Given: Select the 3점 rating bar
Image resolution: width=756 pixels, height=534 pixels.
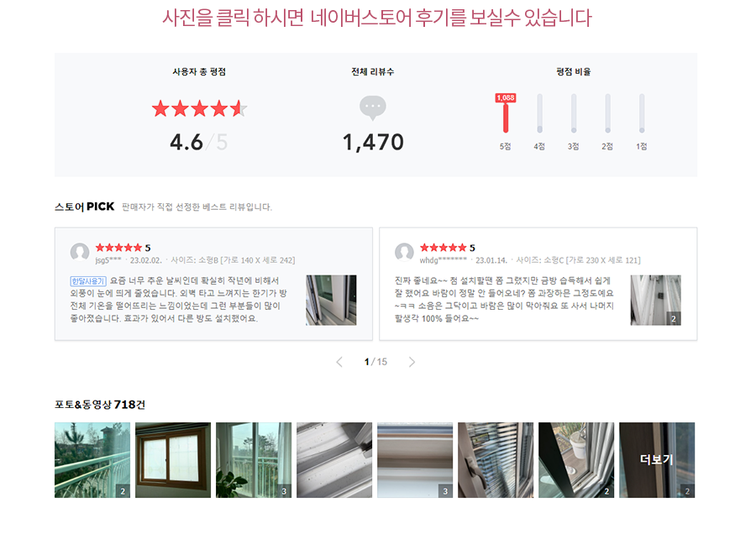Looking at the screenshot, I should tap(574, 113).
